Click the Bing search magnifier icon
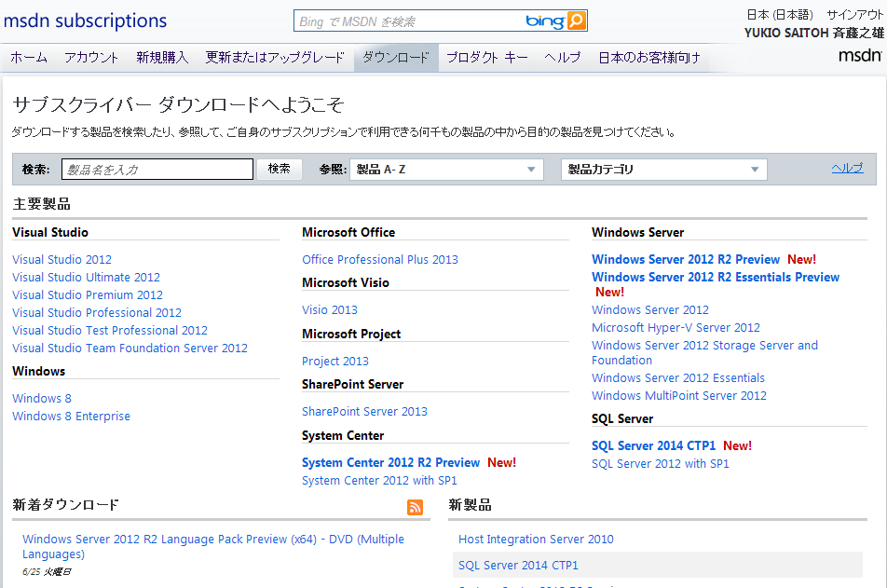The height and width of the screenshot is (588, 887). point(577,21)
